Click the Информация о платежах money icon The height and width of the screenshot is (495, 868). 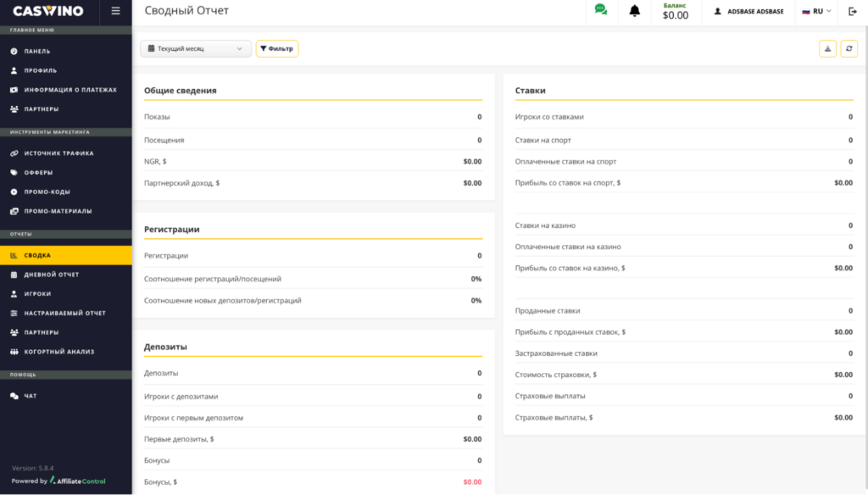[14, 90]
